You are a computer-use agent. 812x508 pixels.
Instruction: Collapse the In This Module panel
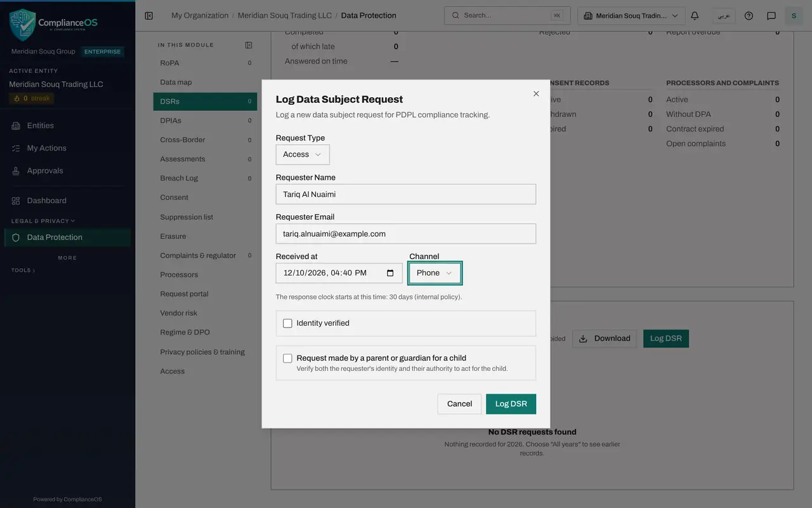pyautogui.click(x=249, y=45)
